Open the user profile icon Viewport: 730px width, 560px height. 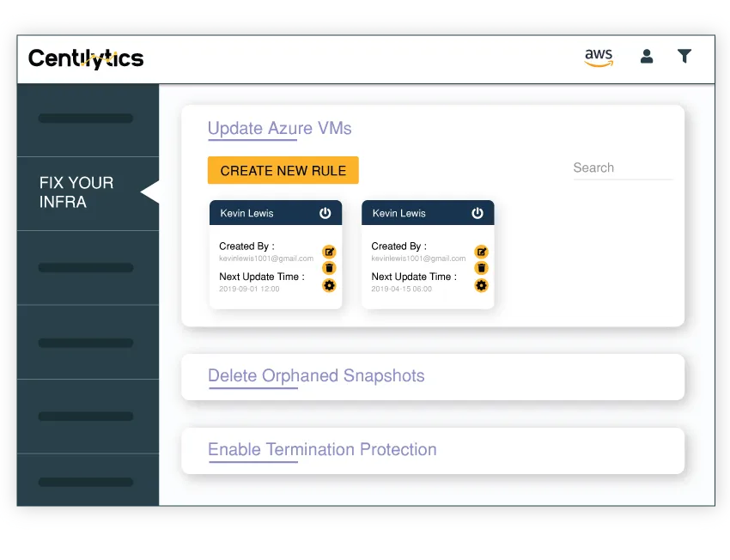647,57
